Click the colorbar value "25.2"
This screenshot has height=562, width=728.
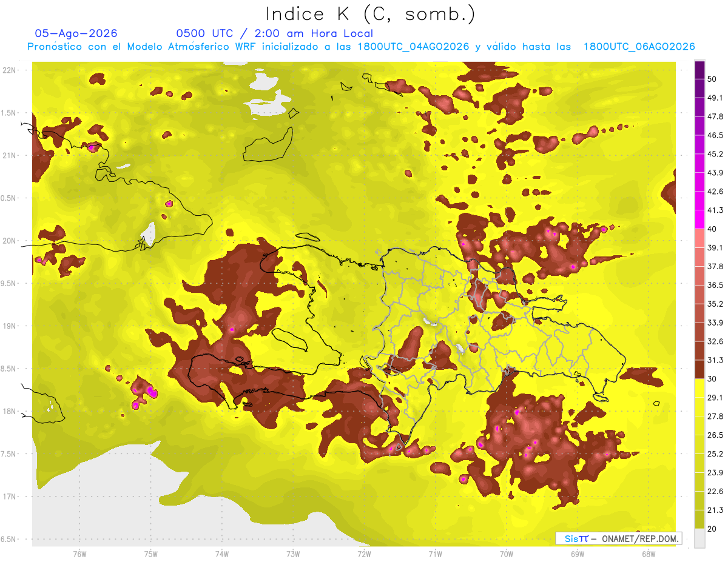(715, 454)
